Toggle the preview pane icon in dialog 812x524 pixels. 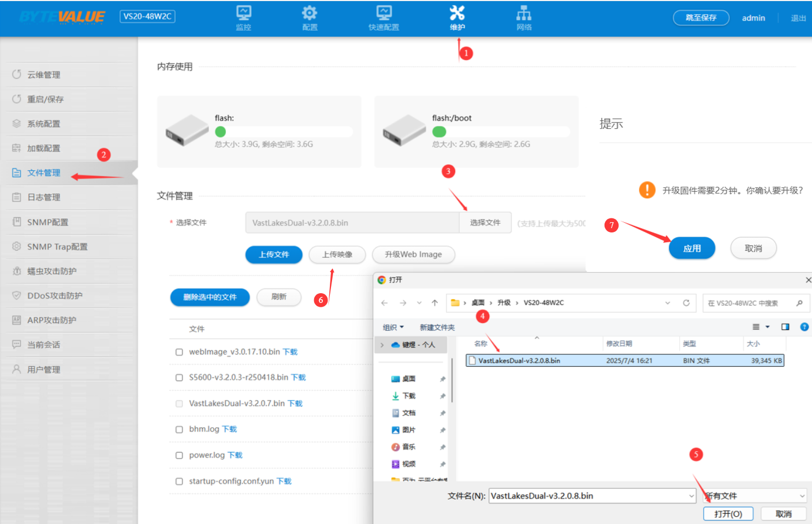point(785,327)
